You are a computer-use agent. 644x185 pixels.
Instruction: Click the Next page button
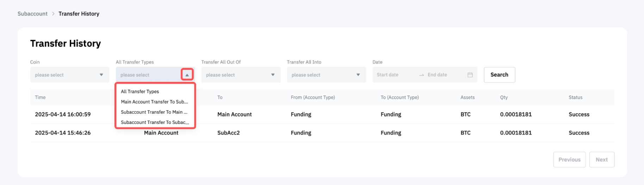click(601, 160)
